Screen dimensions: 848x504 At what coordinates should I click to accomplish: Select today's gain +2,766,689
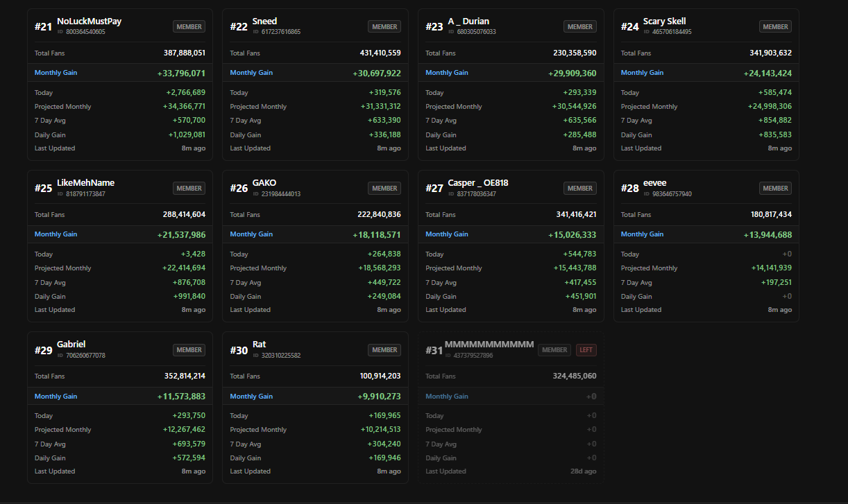185,92
